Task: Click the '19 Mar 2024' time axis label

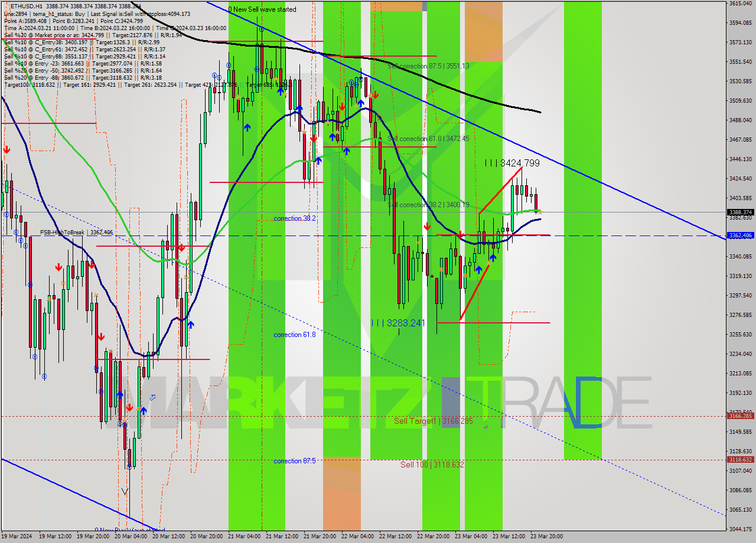Action: point(17,537)
